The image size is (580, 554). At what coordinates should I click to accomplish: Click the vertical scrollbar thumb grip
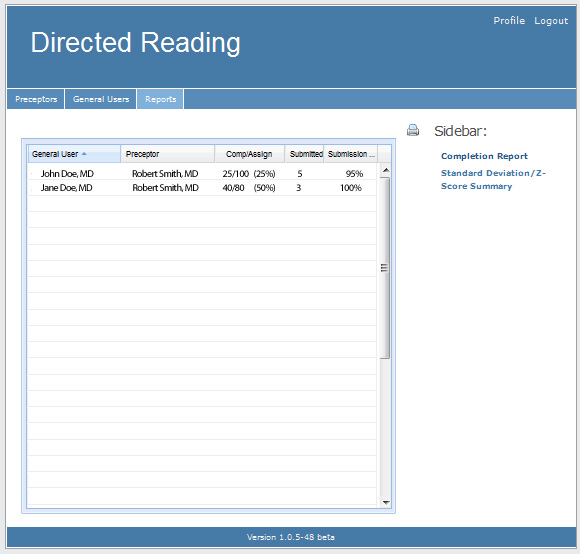[385, 268]
